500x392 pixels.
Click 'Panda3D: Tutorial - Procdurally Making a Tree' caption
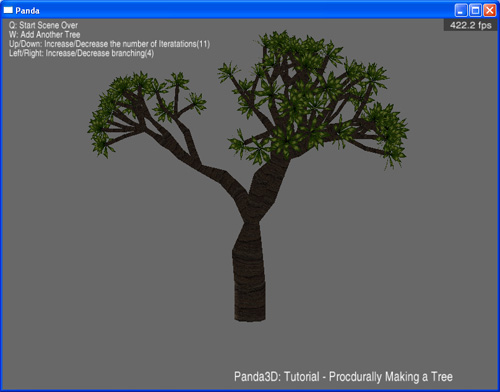click(343, 377)
